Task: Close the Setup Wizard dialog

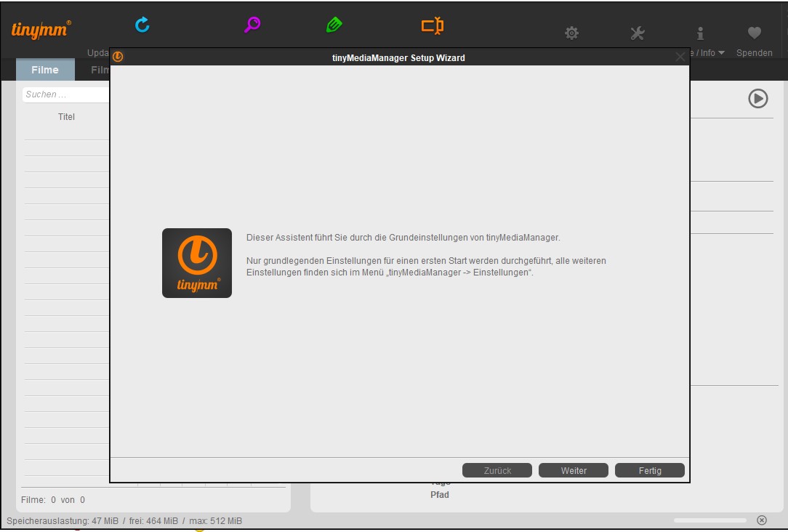Action: [680, 57]
